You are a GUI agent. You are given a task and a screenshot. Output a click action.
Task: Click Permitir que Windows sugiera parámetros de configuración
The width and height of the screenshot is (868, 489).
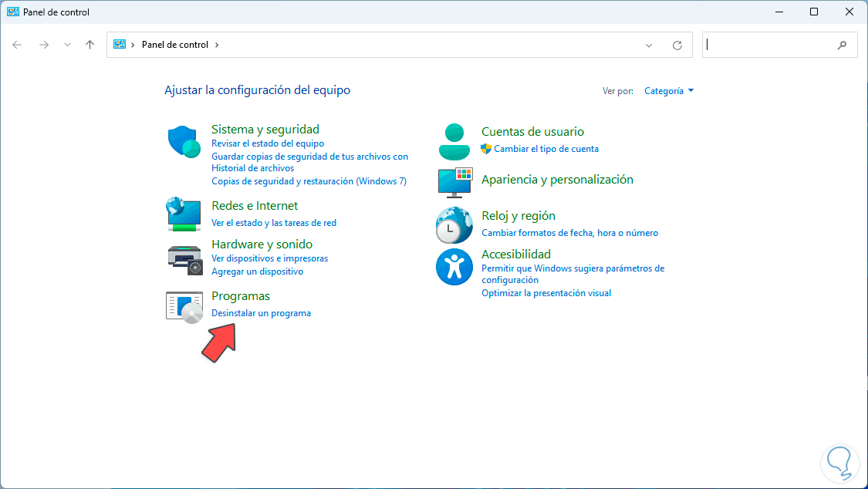(573, 274)
